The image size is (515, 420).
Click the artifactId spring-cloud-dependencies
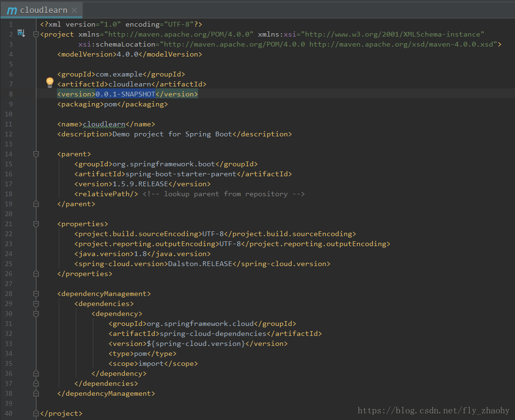[x=213, y=334]
